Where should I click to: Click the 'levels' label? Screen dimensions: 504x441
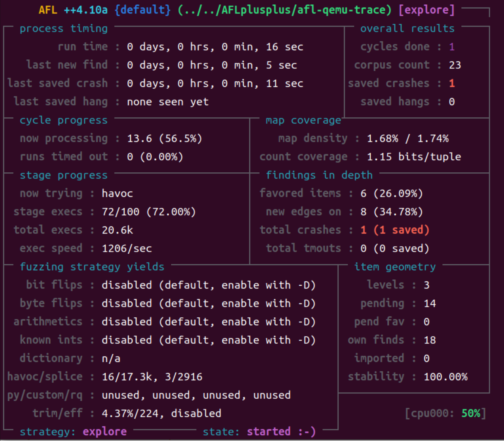pyautogui.click(x=385, y=285)
